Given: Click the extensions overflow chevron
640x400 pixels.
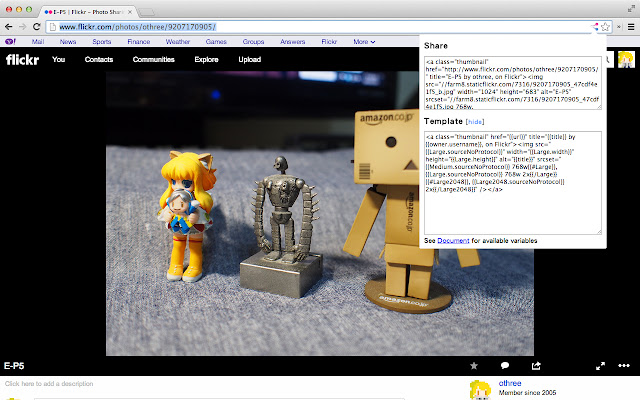Looking at the screenshot, I should click(619, 27).
